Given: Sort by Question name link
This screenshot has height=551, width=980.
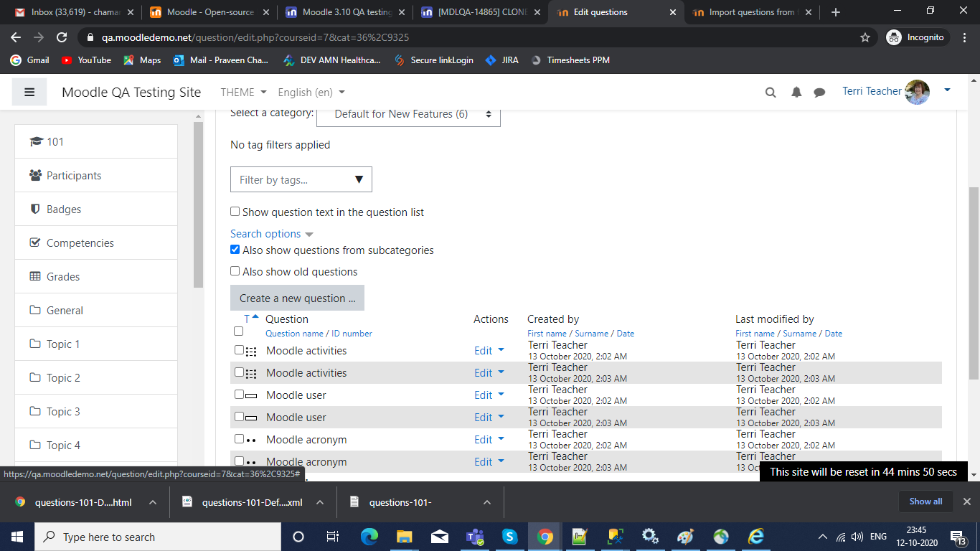Looking at the screenshot, I should (x=294, y=334).
